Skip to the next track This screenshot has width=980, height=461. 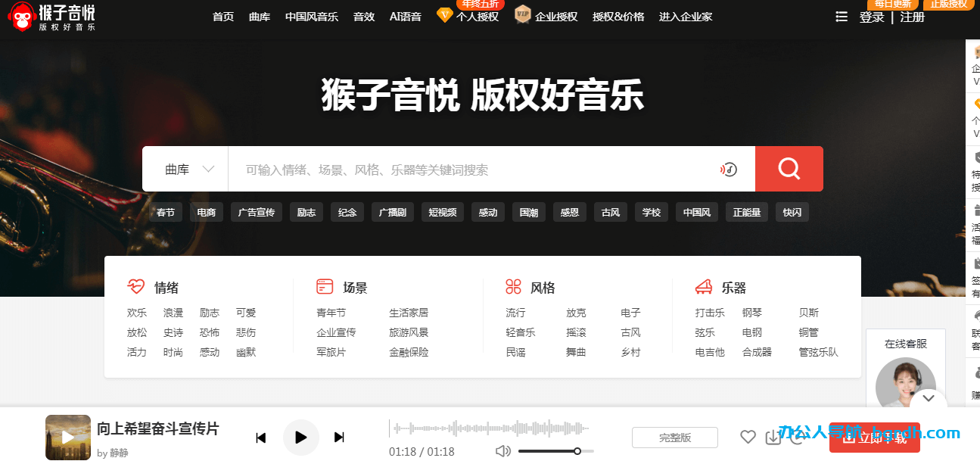pos(339,438)
